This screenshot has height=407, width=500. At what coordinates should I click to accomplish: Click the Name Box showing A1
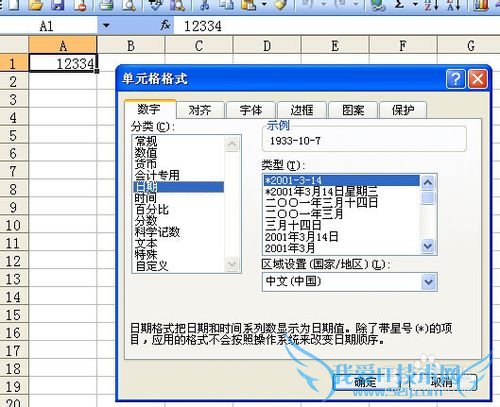[x=48, y=26]
